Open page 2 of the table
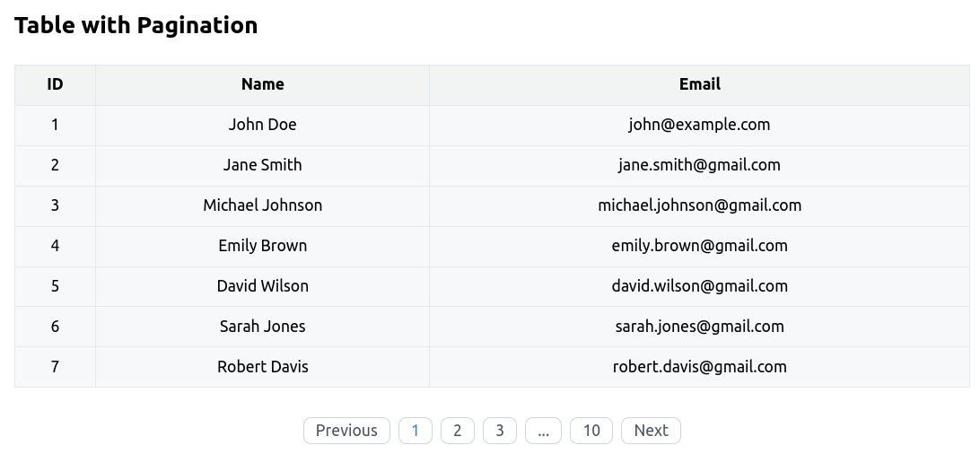Screen dimensions: 980x454 (457, 431)
